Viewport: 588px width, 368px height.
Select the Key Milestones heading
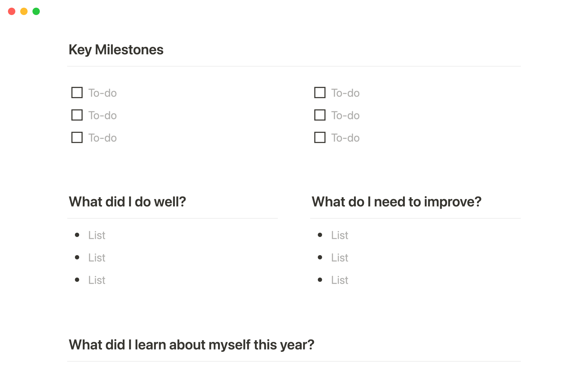pyautogui.click(x=116, y=50)
